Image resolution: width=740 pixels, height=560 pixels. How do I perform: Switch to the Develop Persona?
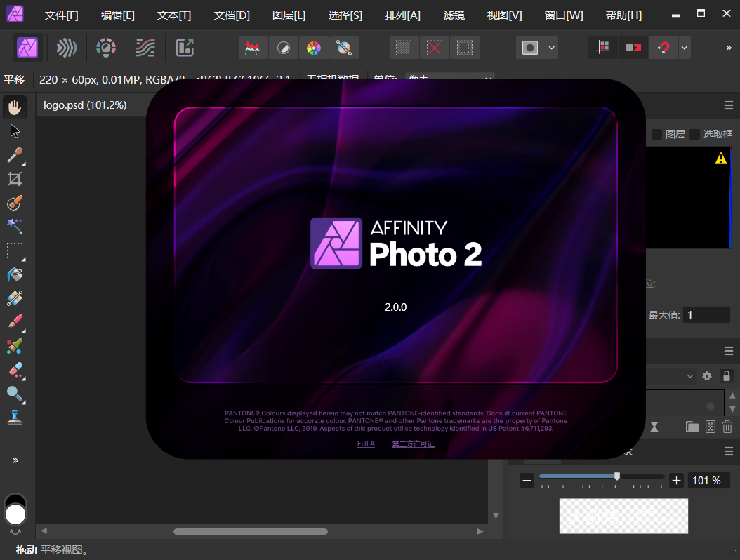(106, 48)
